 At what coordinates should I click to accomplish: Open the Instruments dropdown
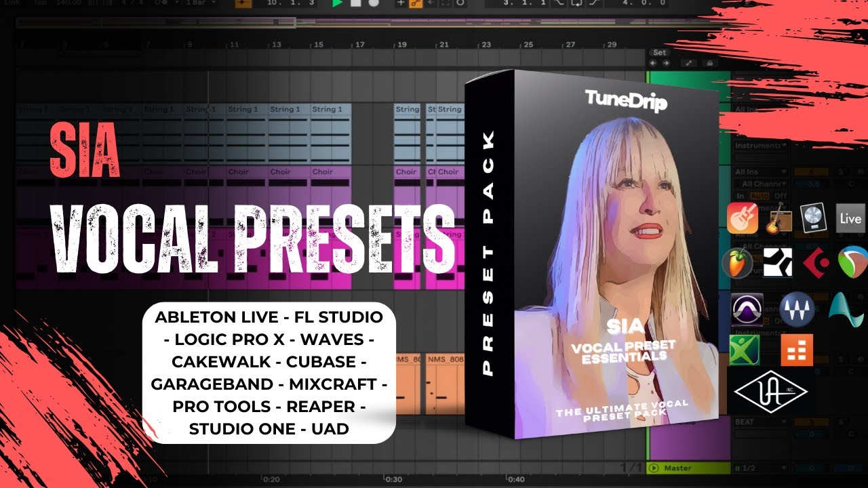(761, 145)
